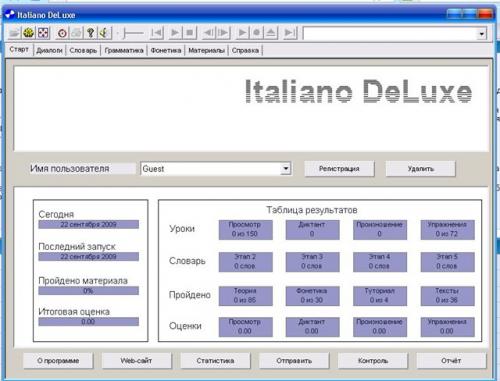Click the Теория 0 из 86 cell
Viewport: 500px width, 381px height.
click(245, 296)
